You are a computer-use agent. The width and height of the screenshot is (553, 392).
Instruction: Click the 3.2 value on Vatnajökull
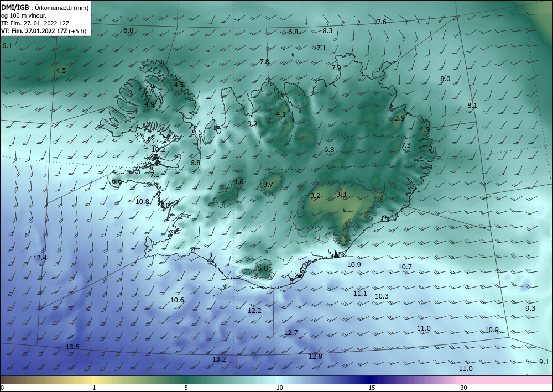pyautogui.click(x=315, y=196)
